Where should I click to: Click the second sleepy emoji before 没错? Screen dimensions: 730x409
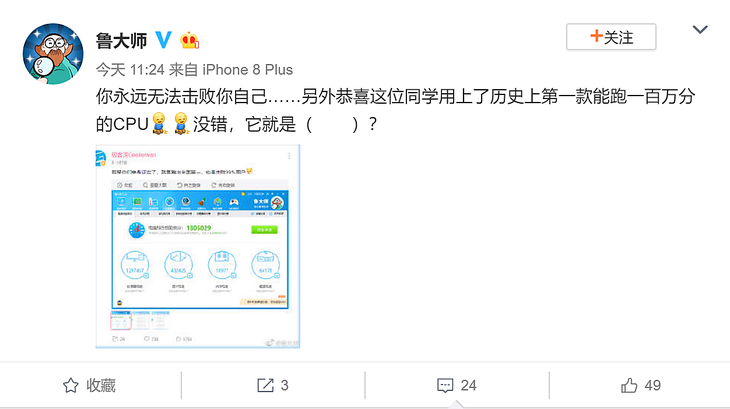click(181, 124)
